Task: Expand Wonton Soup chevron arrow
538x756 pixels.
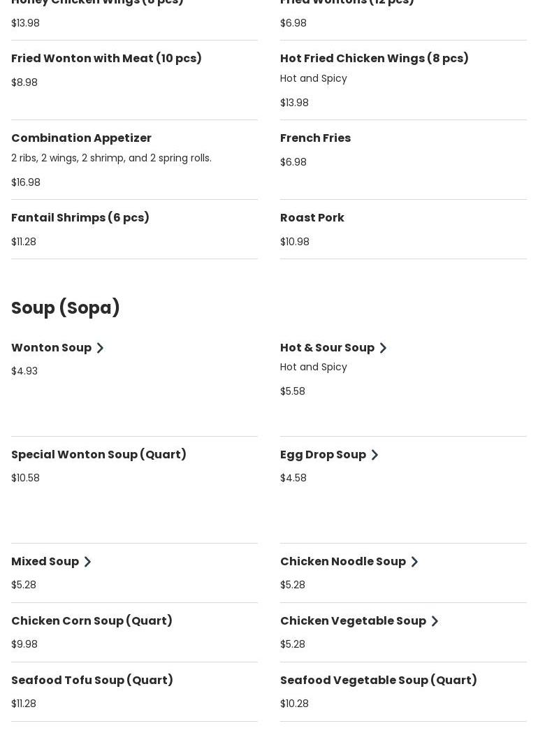Action: tap(100, 348)
